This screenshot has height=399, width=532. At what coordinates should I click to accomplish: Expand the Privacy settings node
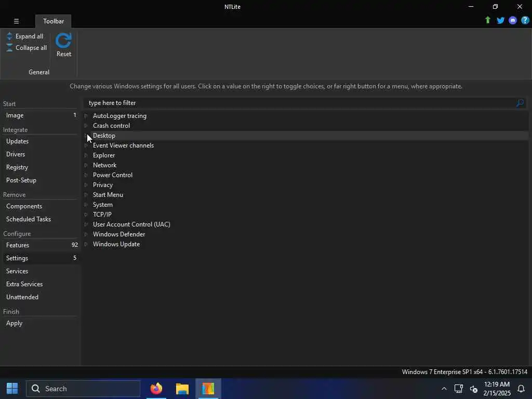coord(86,185)
